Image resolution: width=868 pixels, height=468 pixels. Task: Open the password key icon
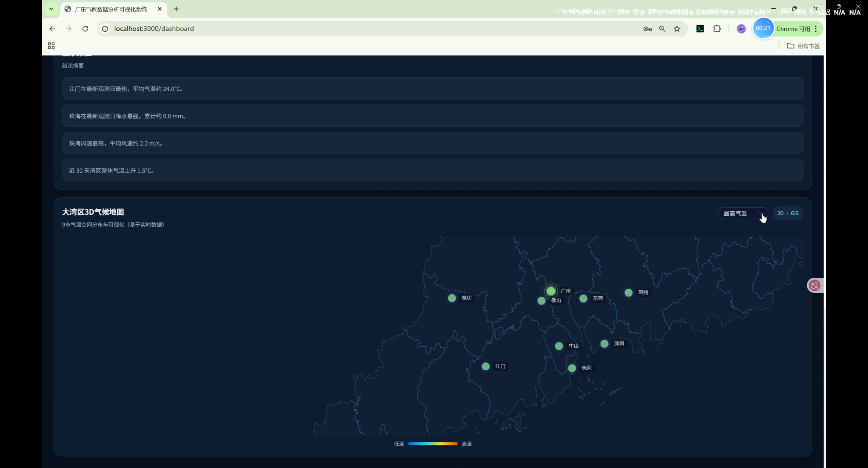[x=647, y=29]
